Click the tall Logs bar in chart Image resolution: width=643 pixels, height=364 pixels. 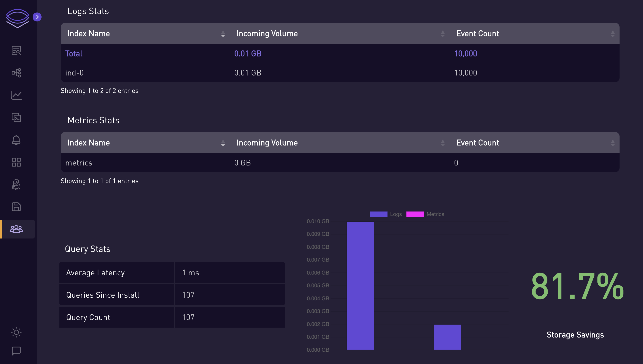point(360,285)
